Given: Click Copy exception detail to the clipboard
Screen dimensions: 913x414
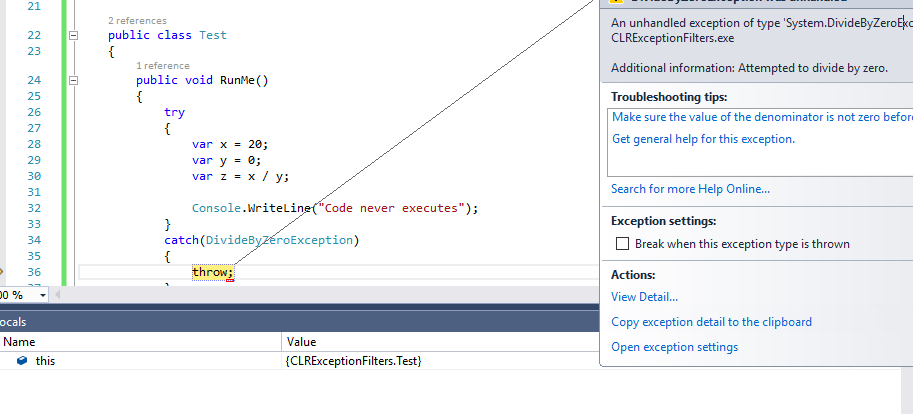Looking at the screenshot, I should [x=711, y=322].
